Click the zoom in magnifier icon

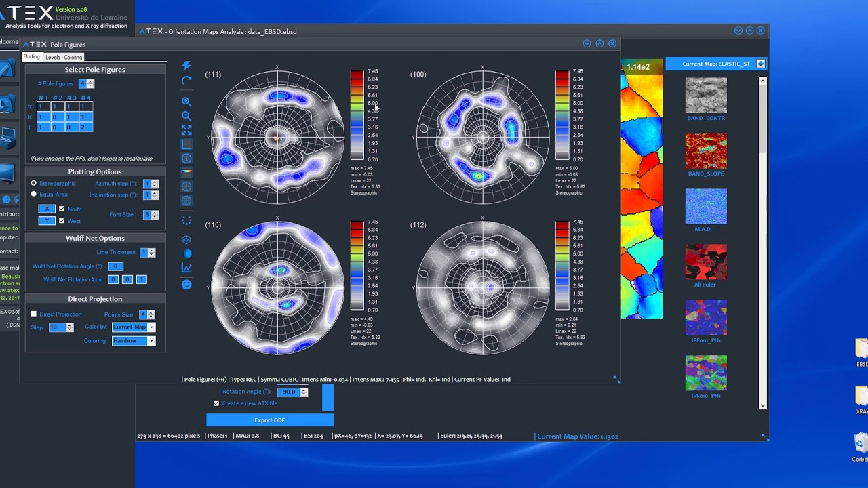(x=186, y=102)
